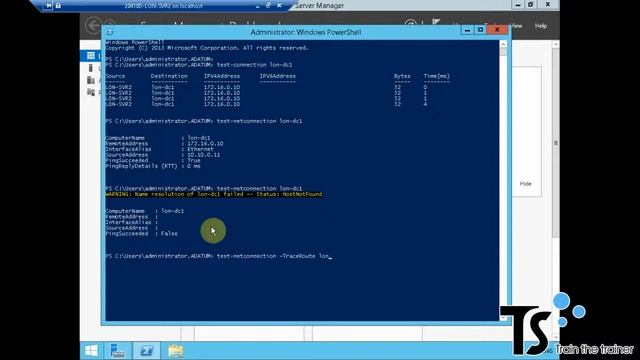Click the Destination column header
Viewport: 640px width, 360px height.
pyautogui.click(x=169, y=76)
